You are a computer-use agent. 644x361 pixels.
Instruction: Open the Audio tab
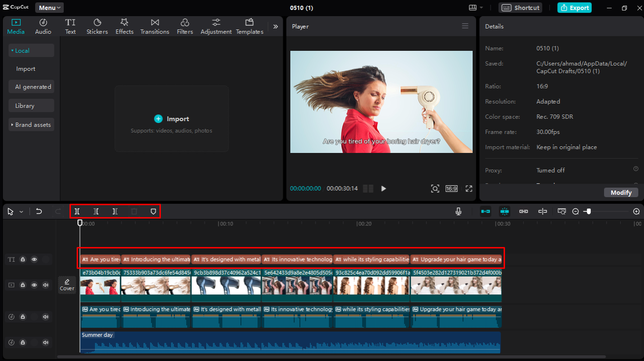[x=43, y=26]
